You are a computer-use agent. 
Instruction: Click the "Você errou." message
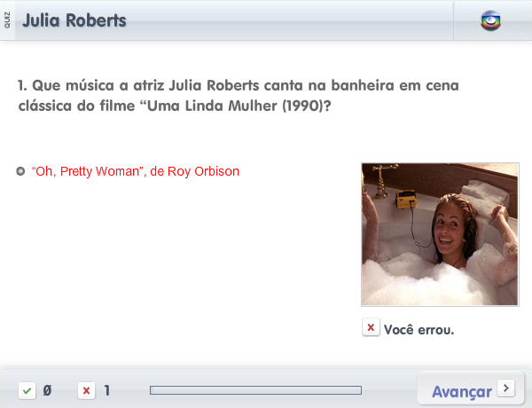pos(419,330)
